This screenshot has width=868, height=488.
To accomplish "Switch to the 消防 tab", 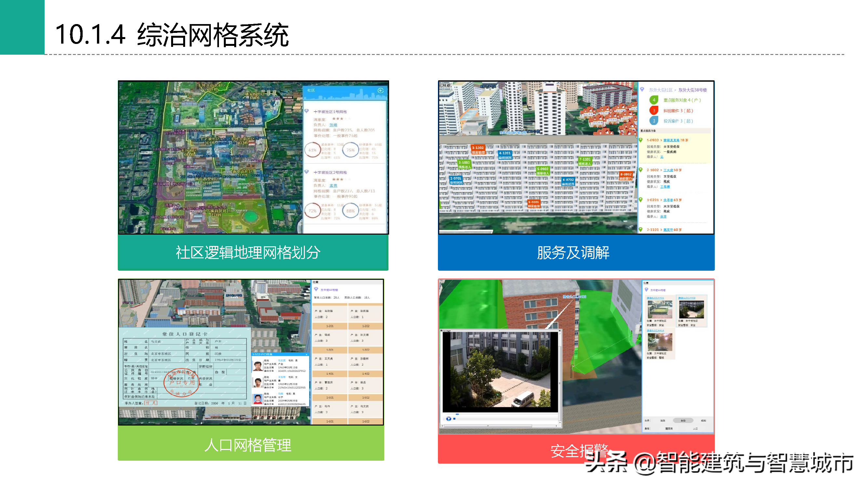I will tap(662, 421).
